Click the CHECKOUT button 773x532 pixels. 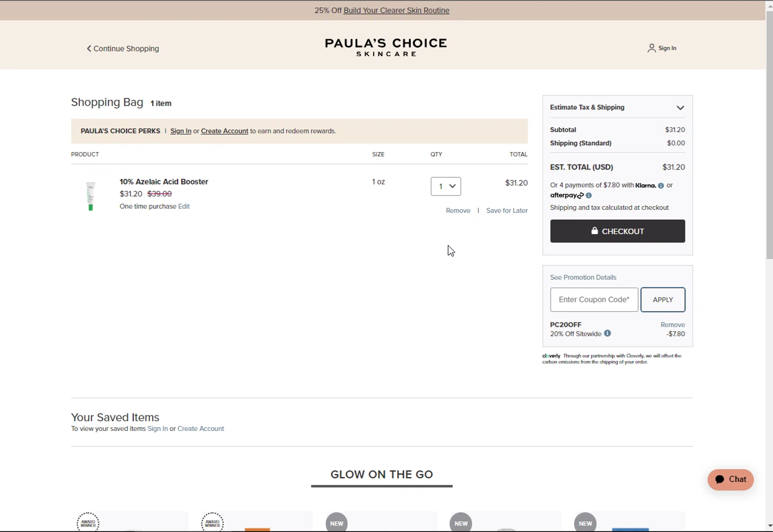click(x=617, y=231)
